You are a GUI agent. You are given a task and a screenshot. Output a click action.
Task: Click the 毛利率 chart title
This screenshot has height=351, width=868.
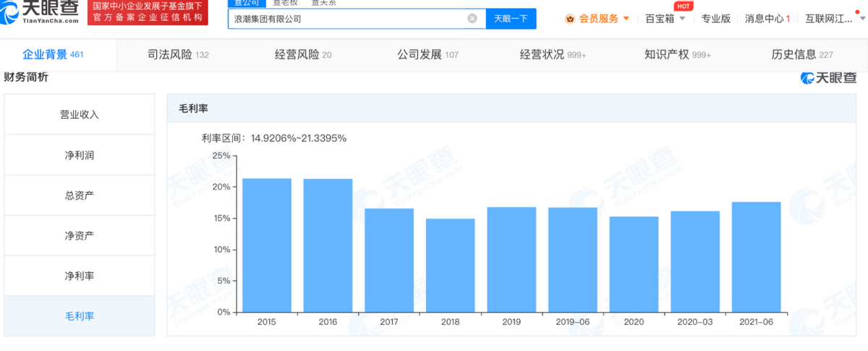point(193,108)
